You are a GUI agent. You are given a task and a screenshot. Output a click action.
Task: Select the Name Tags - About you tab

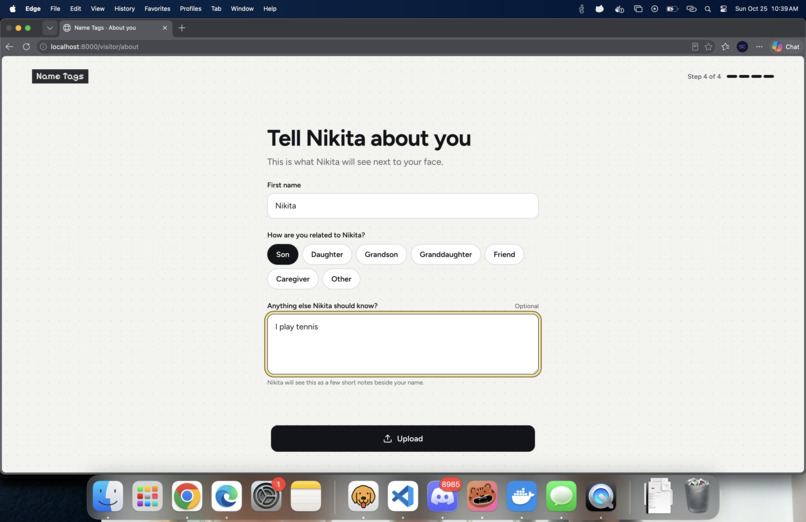pyautogui.click(x=115, y=28)
